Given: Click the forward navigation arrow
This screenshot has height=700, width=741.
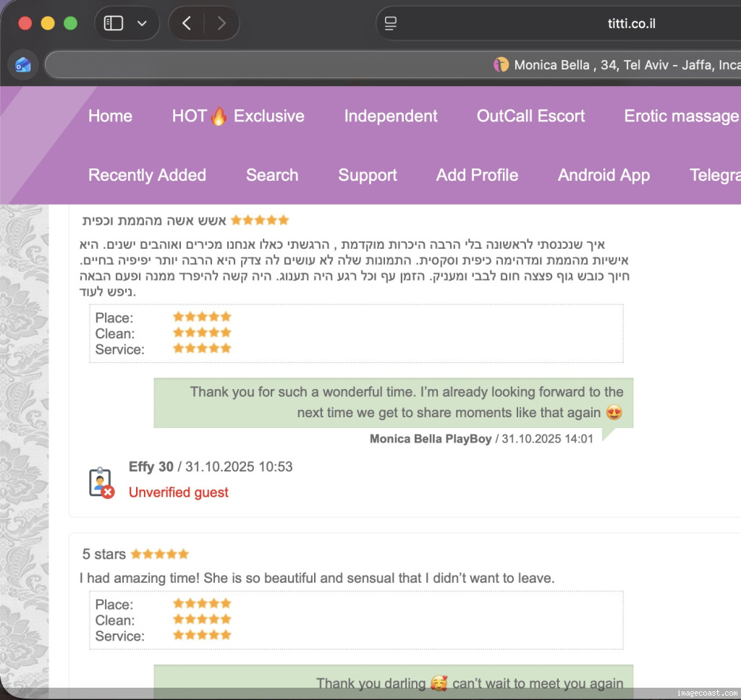Looking at the screenshot, I should [221, 23].
